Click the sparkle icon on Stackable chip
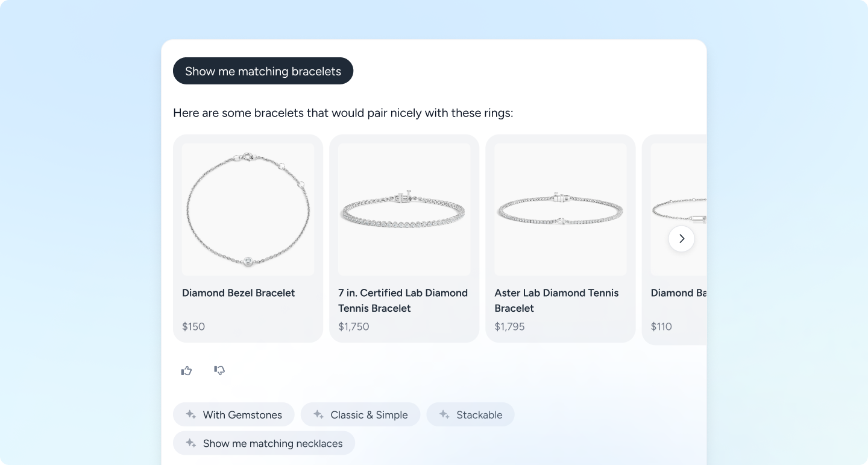 (444, 414)
